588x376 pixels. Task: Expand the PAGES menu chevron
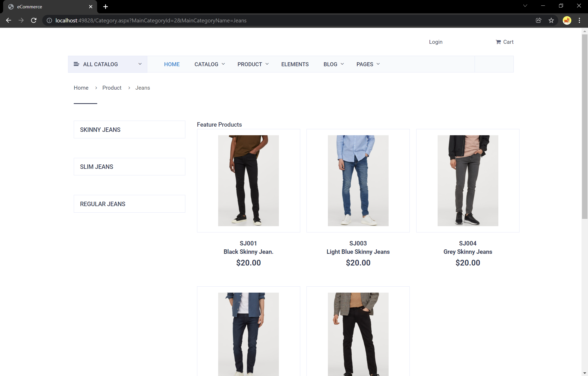tap(378, 64)
